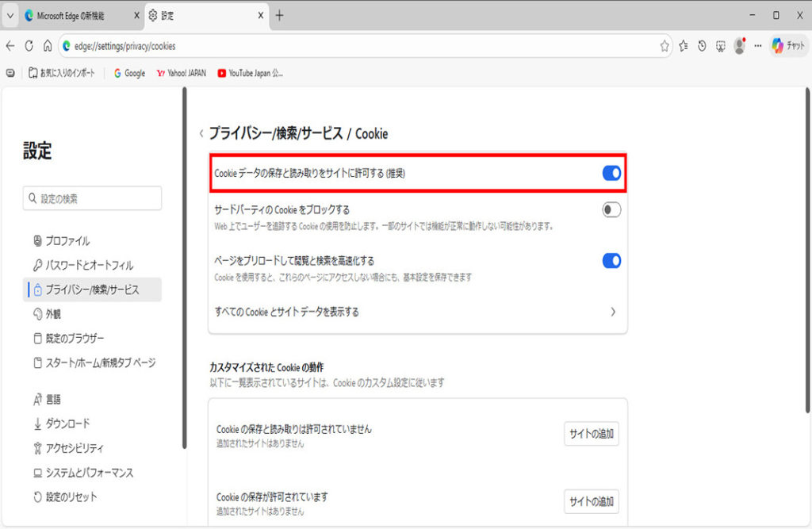Open the tab list dropdown arrow

(10, 15)
